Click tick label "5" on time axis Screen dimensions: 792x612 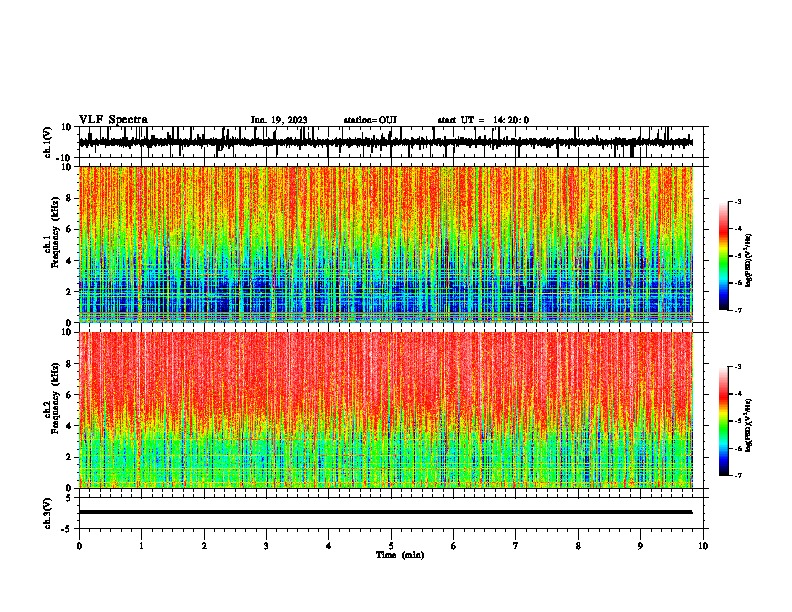point(391,546)
